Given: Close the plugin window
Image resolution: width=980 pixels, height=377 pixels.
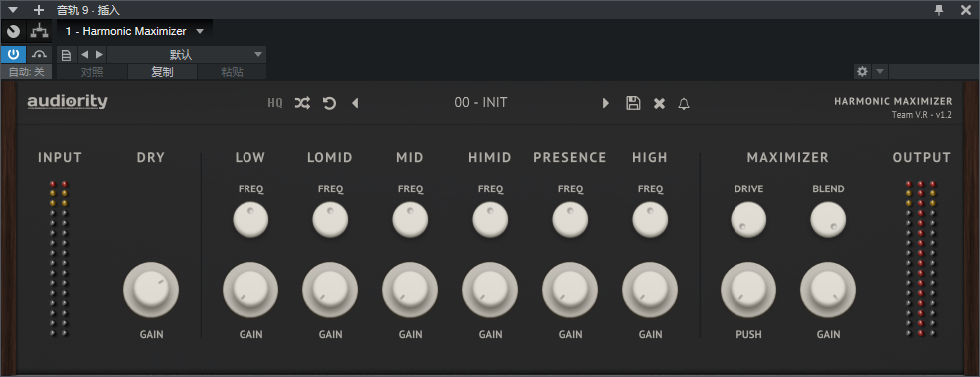Looking at the screenshot, I should point(966,9).
